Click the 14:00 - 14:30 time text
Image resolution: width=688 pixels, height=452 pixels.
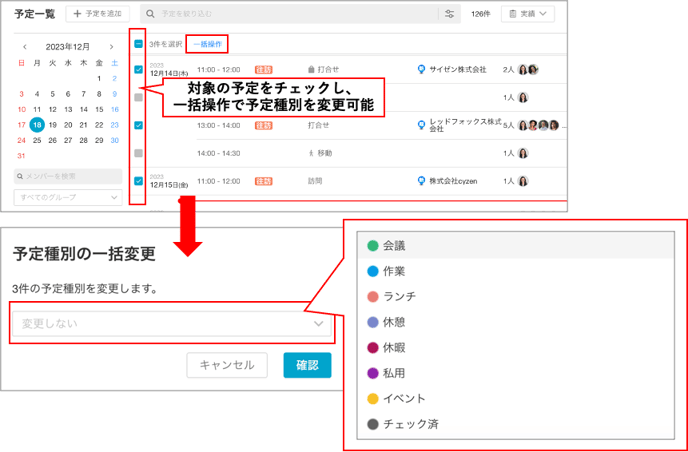click(219, 153)
